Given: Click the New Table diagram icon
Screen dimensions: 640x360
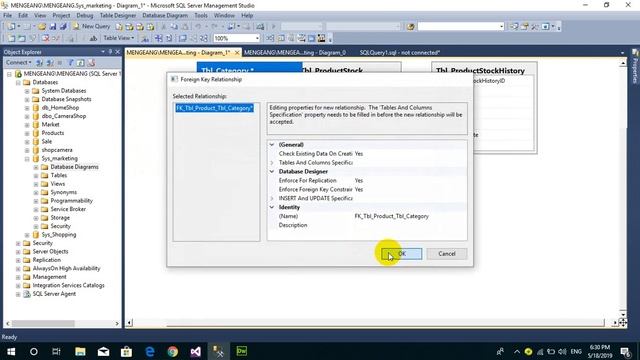Looking at the screenshot, I should click(x=11, y=38).
